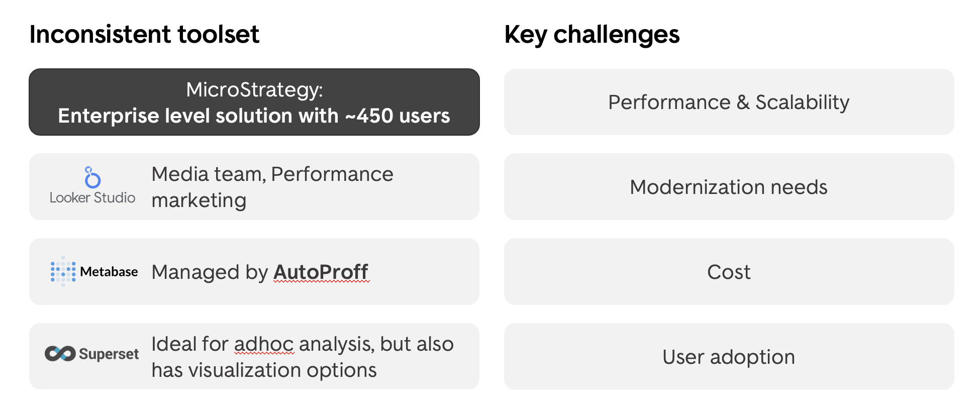The image size is (980, 406).
Task: Click the words "Managed by"
Action: click(x=210, y=272)
